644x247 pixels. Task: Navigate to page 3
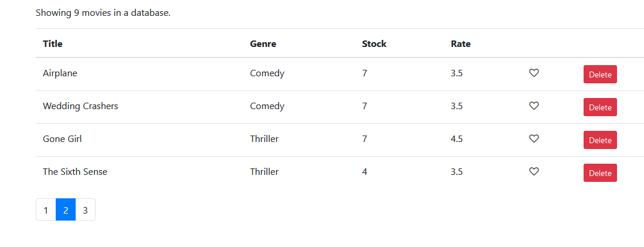point(85,210)
